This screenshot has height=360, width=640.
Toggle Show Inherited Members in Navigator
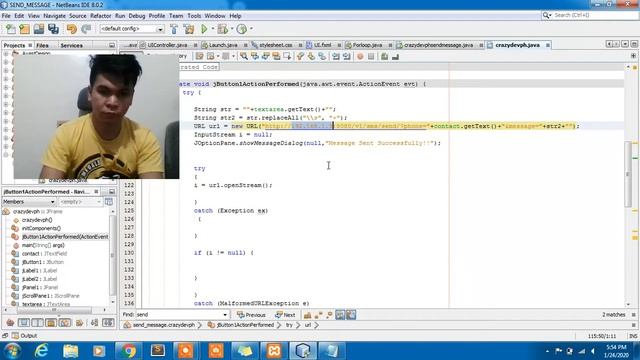point(10,323)
